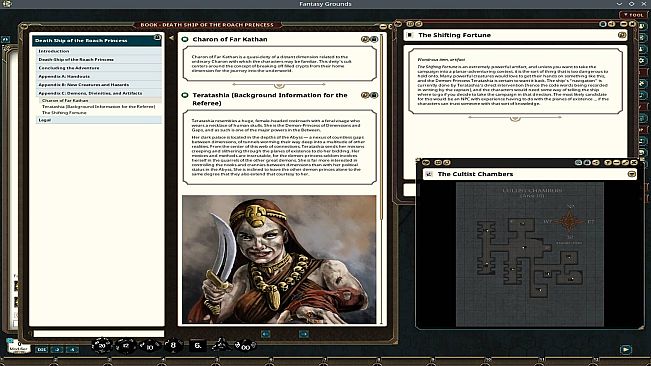Click link icon beside Charon of Far Kathan heading
Screen dimensions: 651x366
pyautogui.click(x=185, y=39)
